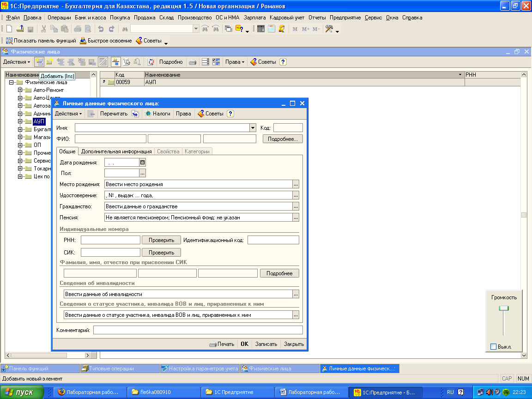Screen dimensions: 532x399
Task: Toggle the striped filter-off button in list toolbar
Action: (103, 62)
